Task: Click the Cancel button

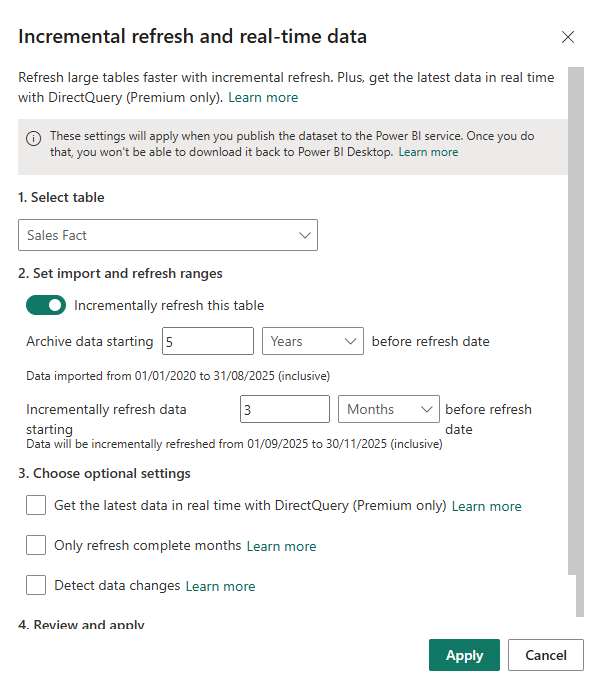Action: pos(546,655)
